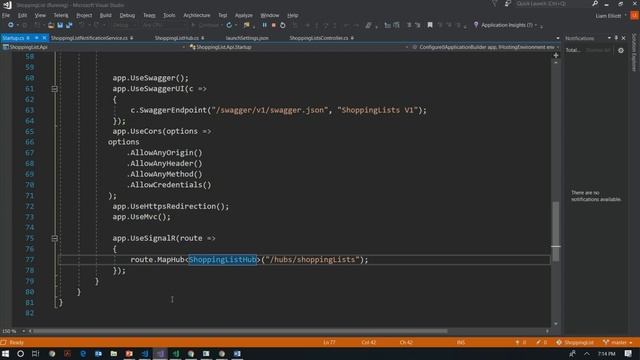Viewport: 640px width, 360px height.
Task: Open File Explorer on the taskbar
Action: point(113,353)
